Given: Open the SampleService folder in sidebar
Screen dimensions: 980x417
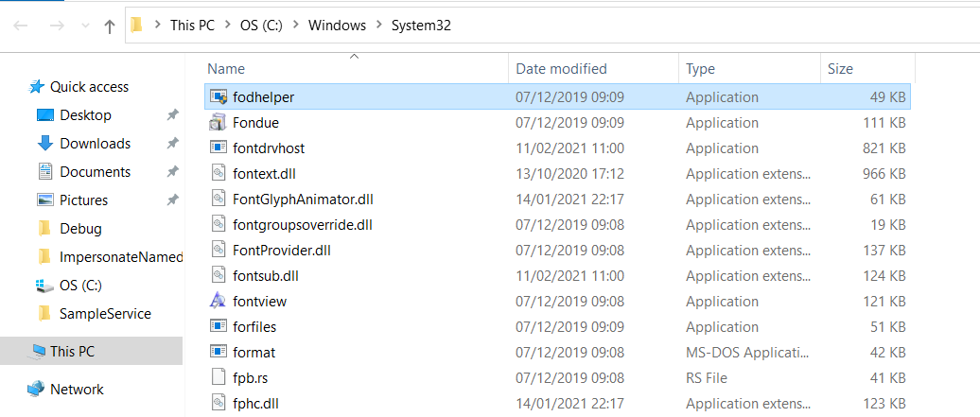Looking at the screenshot, I should [105, 313].
